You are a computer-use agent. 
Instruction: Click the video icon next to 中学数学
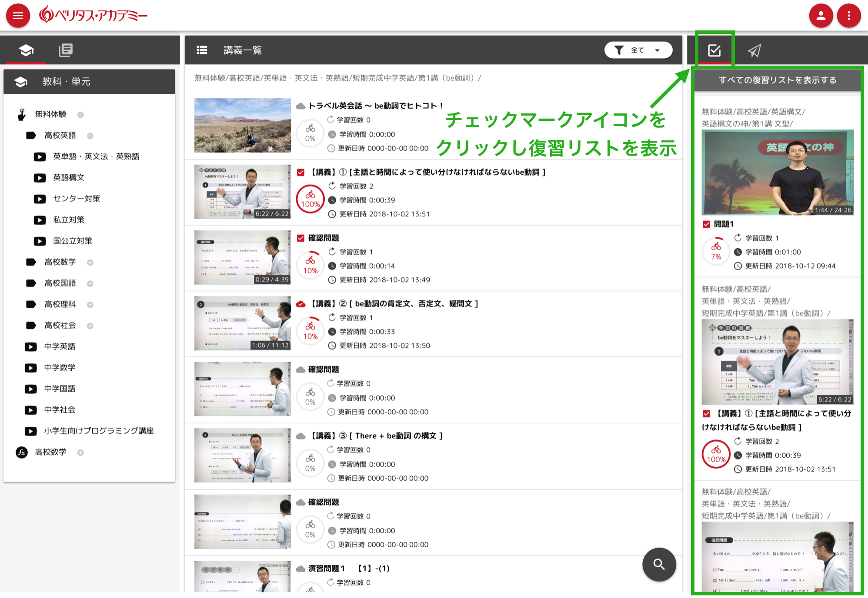pos(30,368)
